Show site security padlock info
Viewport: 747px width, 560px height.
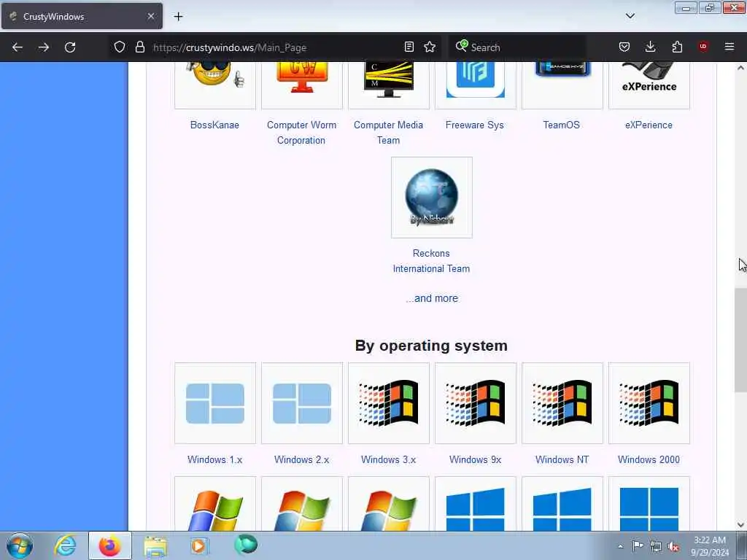(139, 47)
